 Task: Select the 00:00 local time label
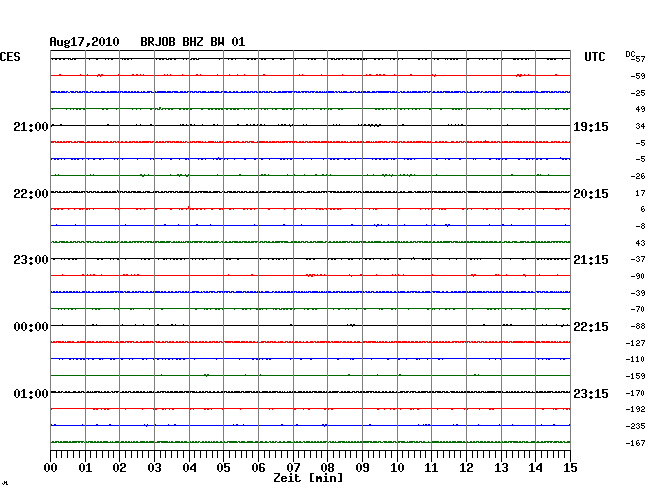click(31, 327)
